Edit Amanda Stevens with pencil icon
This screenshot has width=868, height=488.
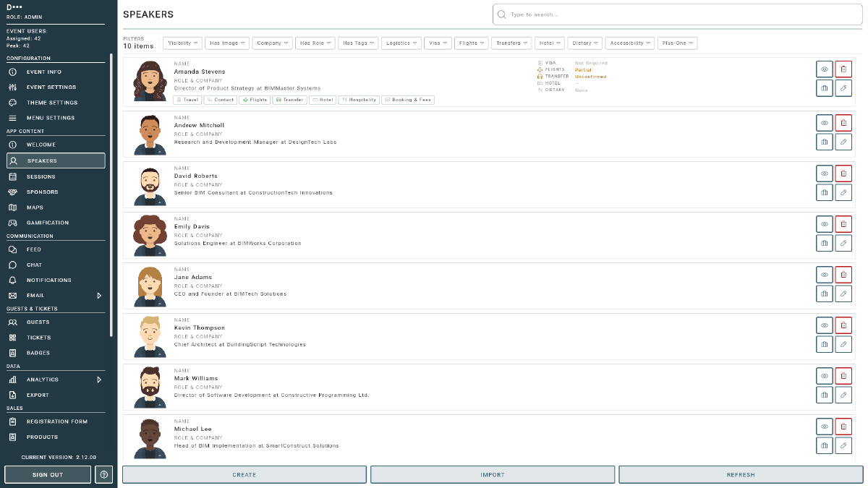tap(843, 88)
